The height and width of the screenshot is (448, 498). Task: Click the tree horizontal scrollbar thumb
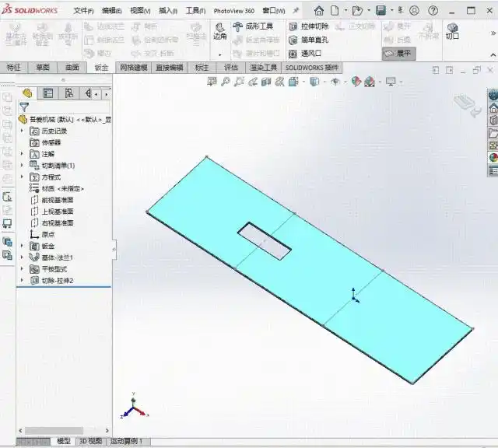tap(54, 431)
